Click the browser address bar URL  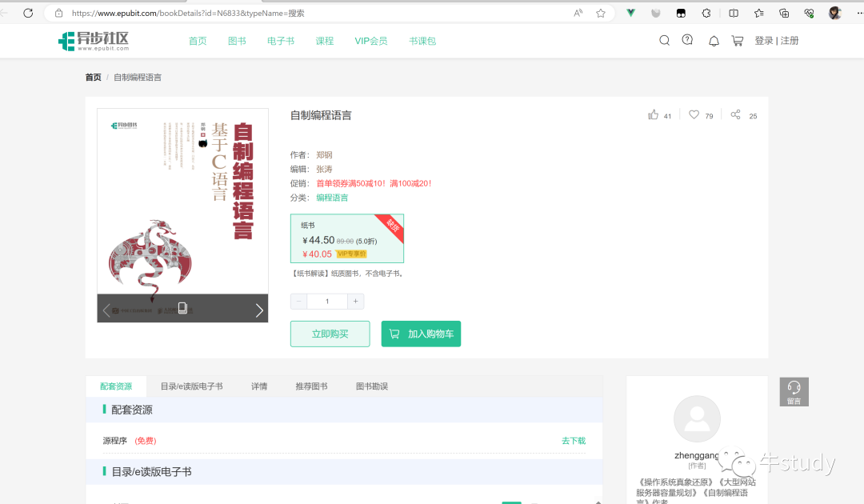pyautogui.click(x=188, y=14)
